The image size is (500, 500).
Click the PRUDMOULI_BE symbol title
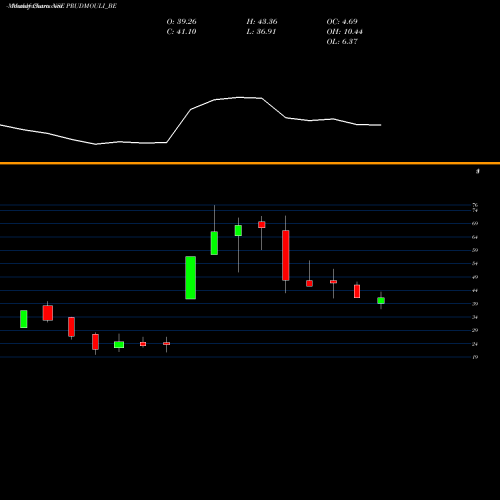[x=91, y=6]
